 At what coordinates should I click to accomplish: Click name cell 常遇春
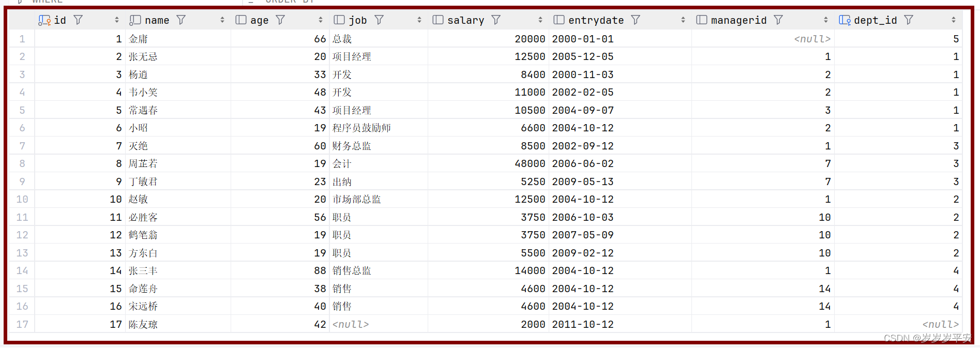tap(143, 110)
